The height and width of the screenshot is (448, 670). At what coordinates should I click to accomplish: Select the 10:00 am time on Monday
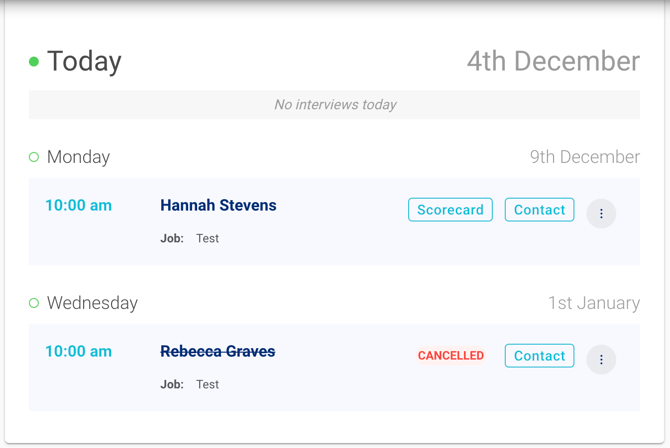pos(79,205)
